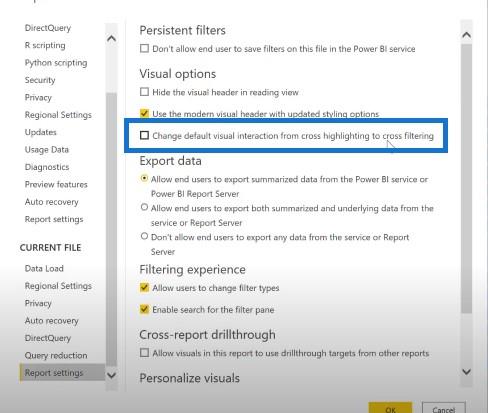Tick Don't allow end user to save filters
This screenshot has height=413, width=488.
tap(144, 48)
